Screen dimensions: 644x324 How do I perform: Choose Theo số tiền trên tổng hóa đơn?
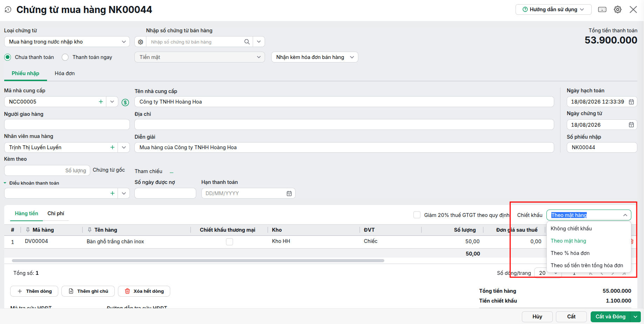pyautogui.click(x=589, y=265)
